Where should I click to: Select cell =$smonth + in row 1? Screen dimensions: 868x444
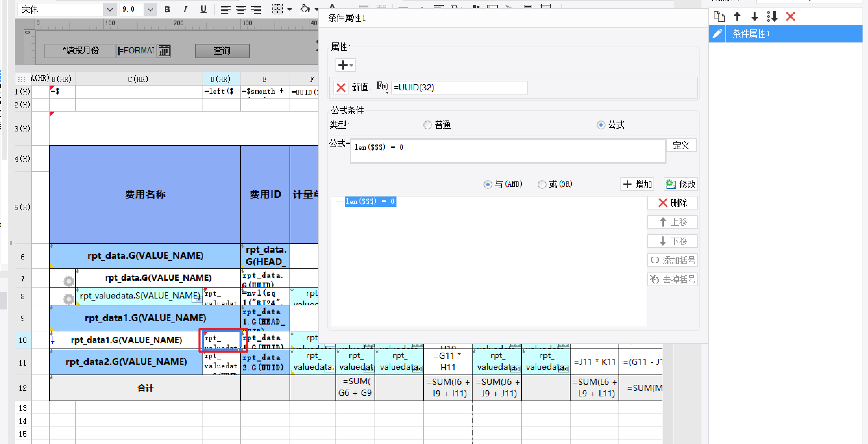(265, 91)
